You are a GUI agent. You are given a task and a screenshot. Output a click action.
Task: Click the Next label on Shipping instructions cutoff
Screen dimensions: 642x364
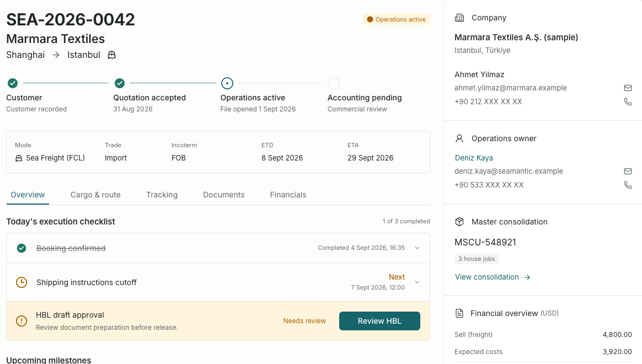pos(397,277)
